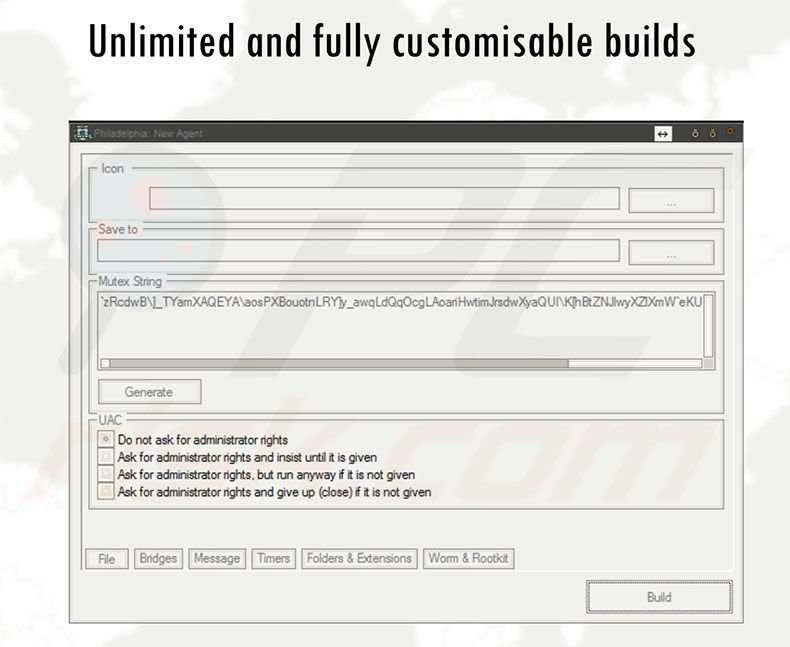The height and width of the screenshot is (647, 790).
Task: Show the Timers tab
Action: (274, 558)
